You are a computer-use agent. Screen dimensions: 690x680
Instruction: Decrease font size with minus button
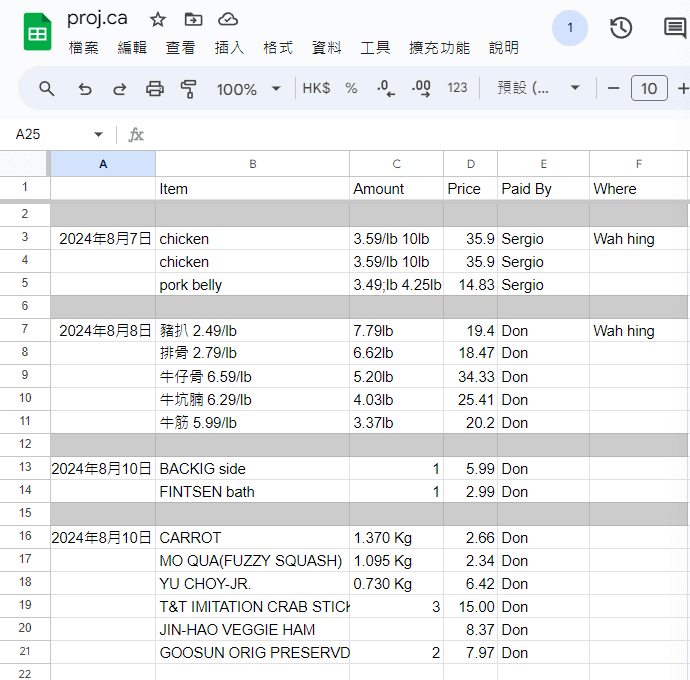coord(613,89)
